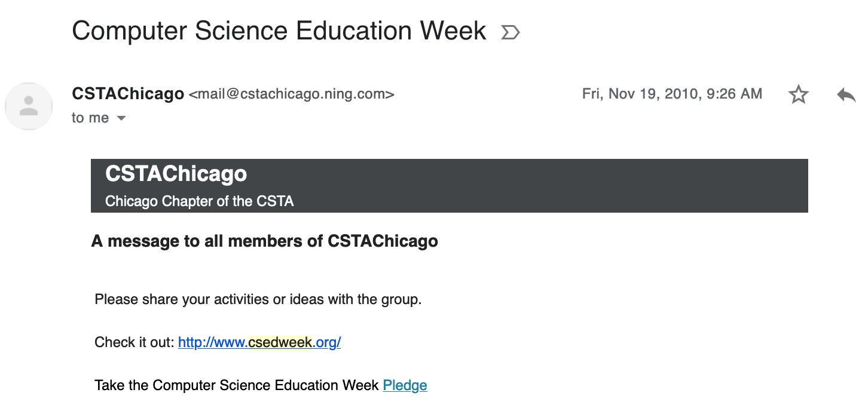Star this email from CSTAChicago

798,94
